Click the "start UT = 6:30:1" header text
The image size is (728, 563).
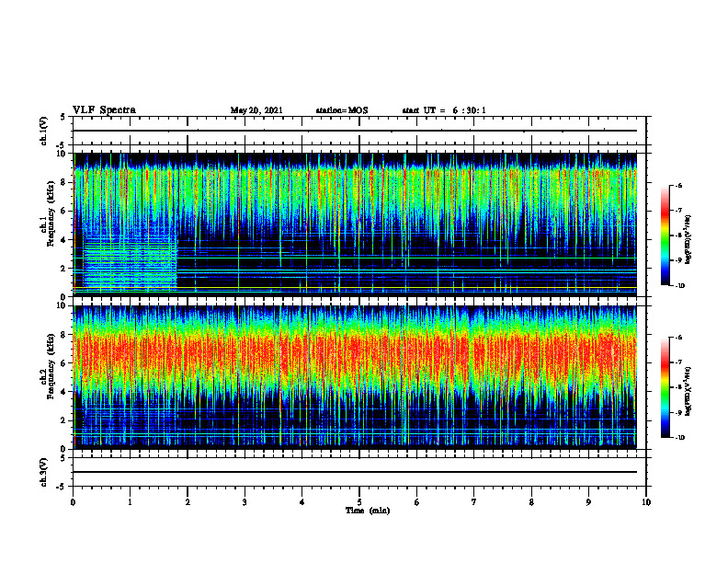(x=444, y=110)
